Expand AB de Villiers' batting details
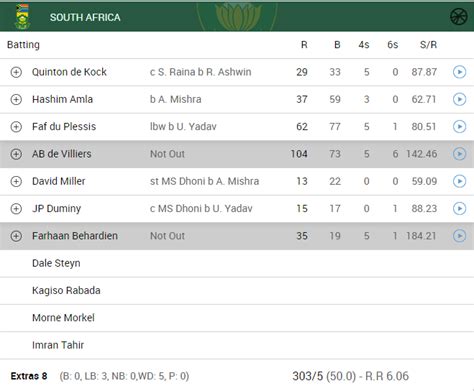The height and width of the screenshot is (391, 474). click(16, 154)
